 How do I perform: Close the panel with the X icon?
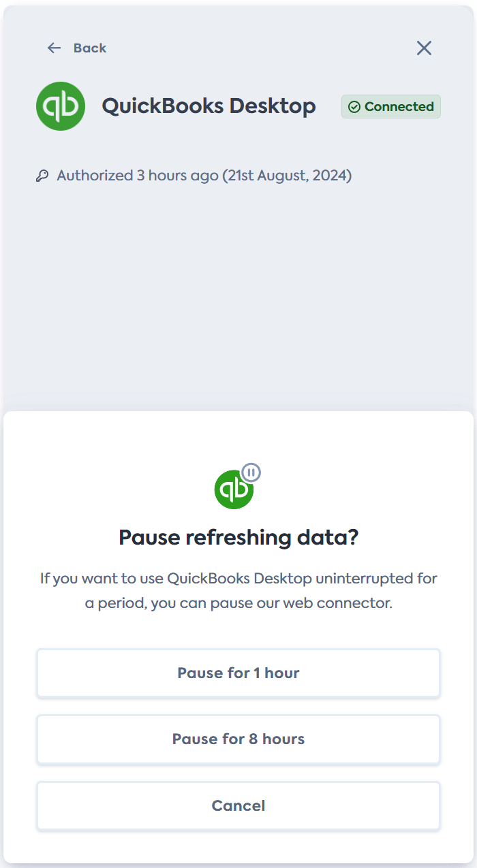click(x=424, y=48)
